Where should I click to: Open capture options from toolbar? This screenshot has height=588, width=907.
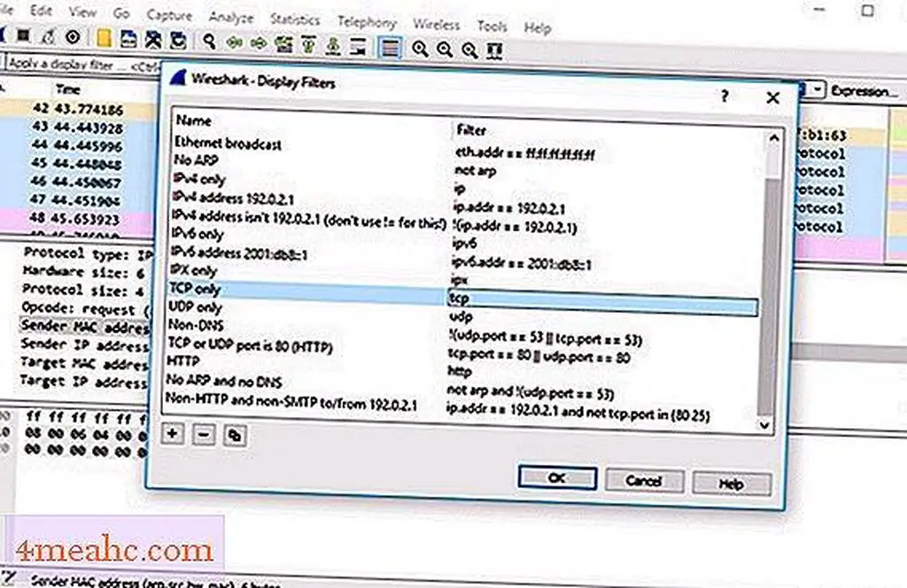point(73,37)
